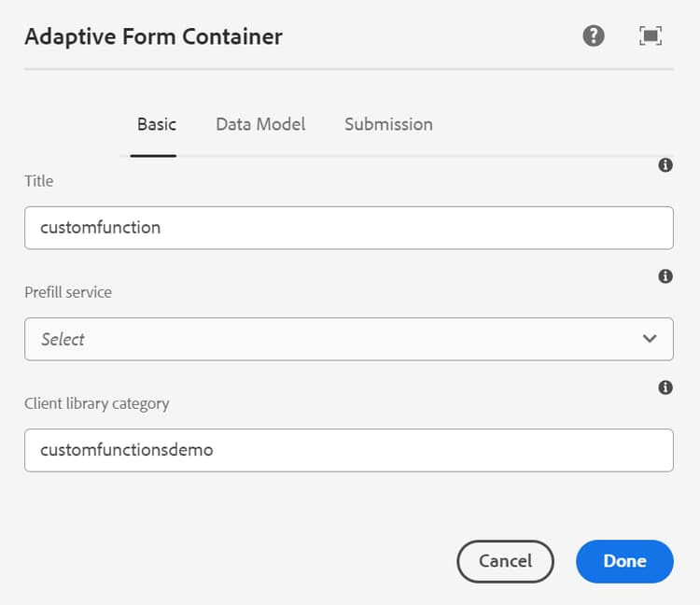Open the Data Model tab
This screenshot has height=605, width=700.
(x=260, y=124)
